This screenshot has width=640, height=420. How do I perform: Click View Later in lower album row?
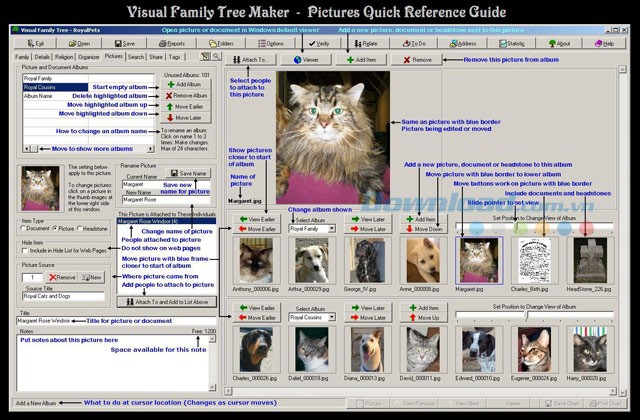[x=368, y=308]
